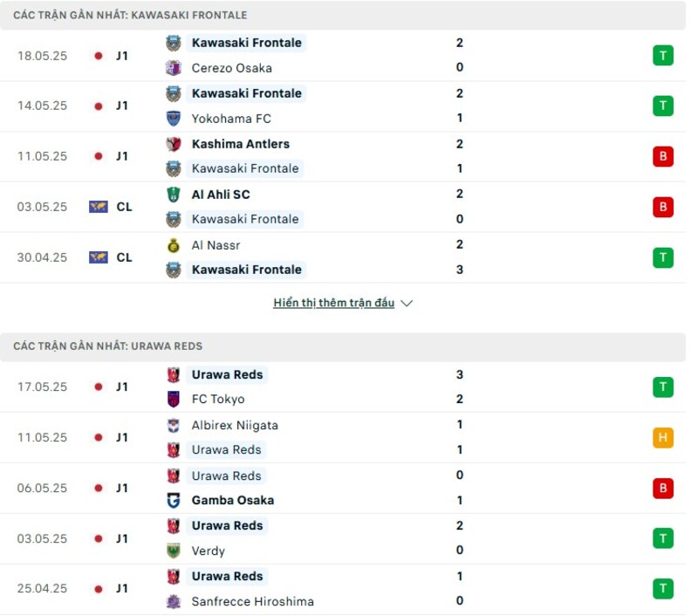Click the red B loss badge for Al Ahli match
Screen dimensions: 698x616
[x=663, y=207]
